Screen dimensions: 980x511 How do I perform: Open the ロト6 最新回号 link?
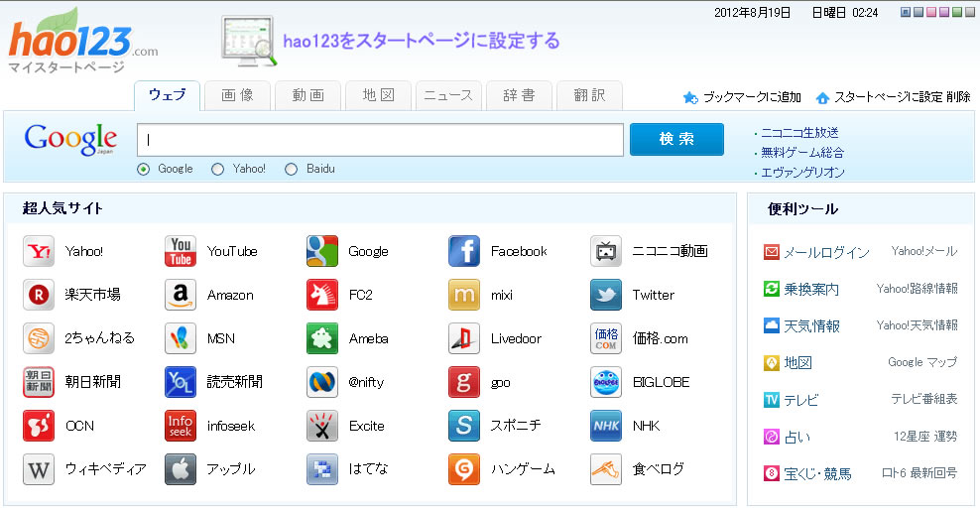coord(919,473)
